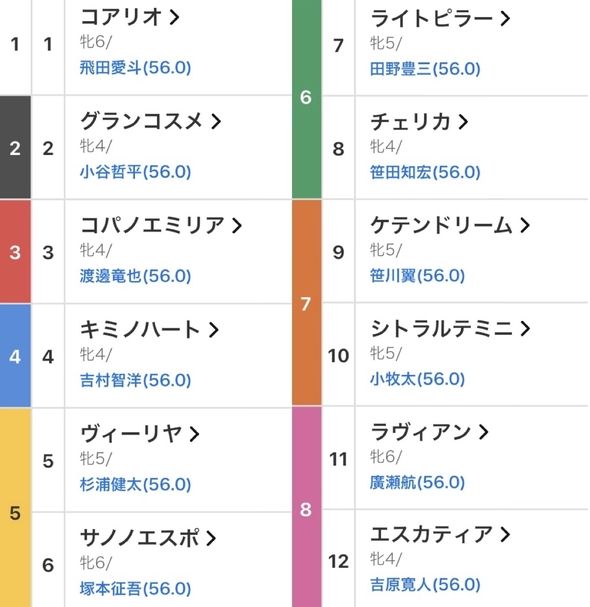Screen dimensions: 590x607
Task: Click jockey link 飛田愛斗(56.0)
Action: click(x=135, y=68)
